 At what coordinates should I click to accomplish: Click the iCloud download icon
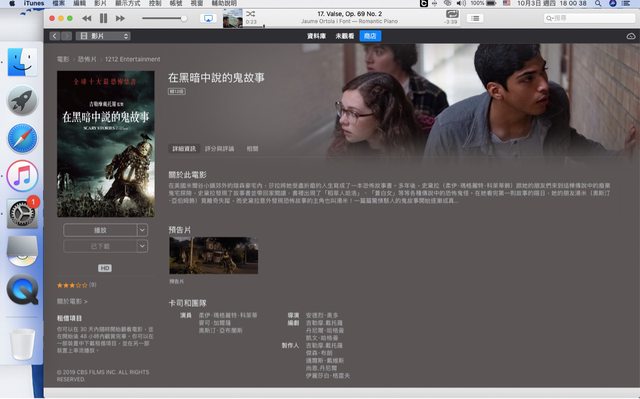(631, 36)
